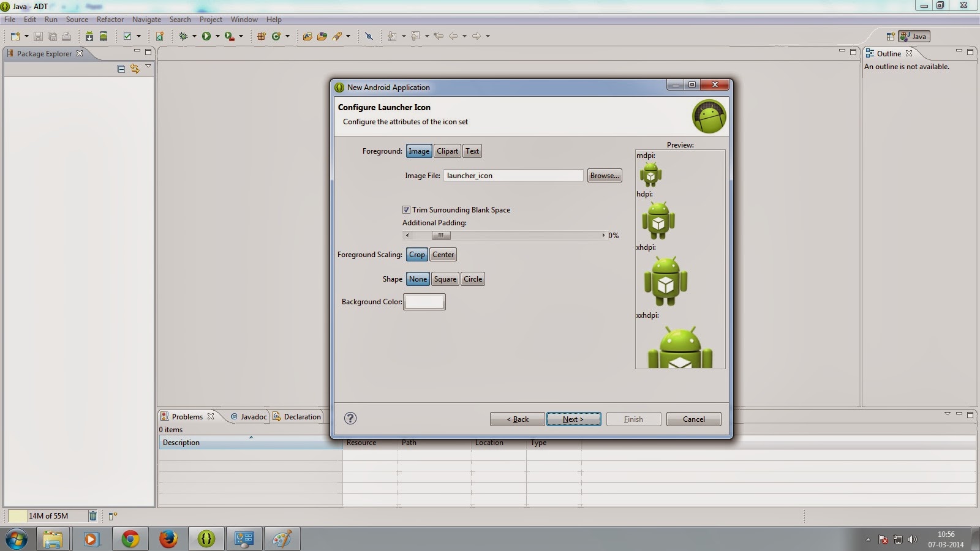Click the New Android XML file icon

[160, 36]
